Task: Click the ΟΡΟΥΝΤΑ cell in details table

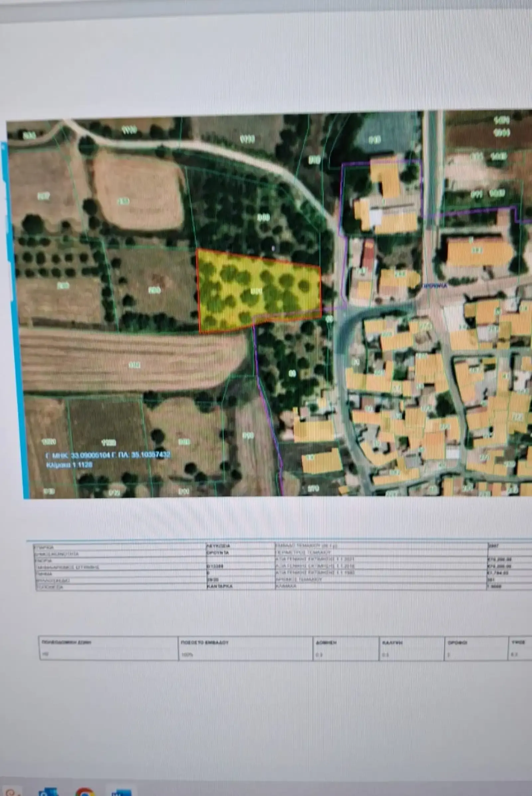Action: point(218,552)
